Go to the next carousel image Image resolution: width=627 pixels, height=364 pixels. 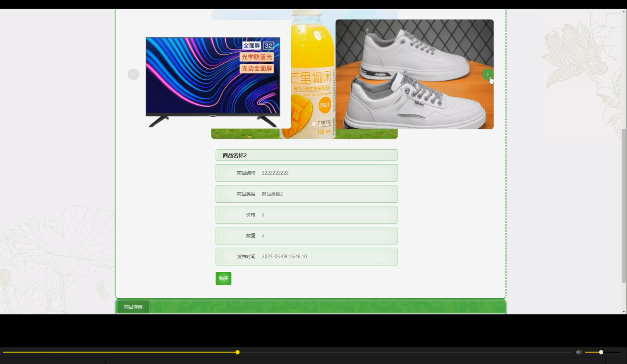point(488,74)
